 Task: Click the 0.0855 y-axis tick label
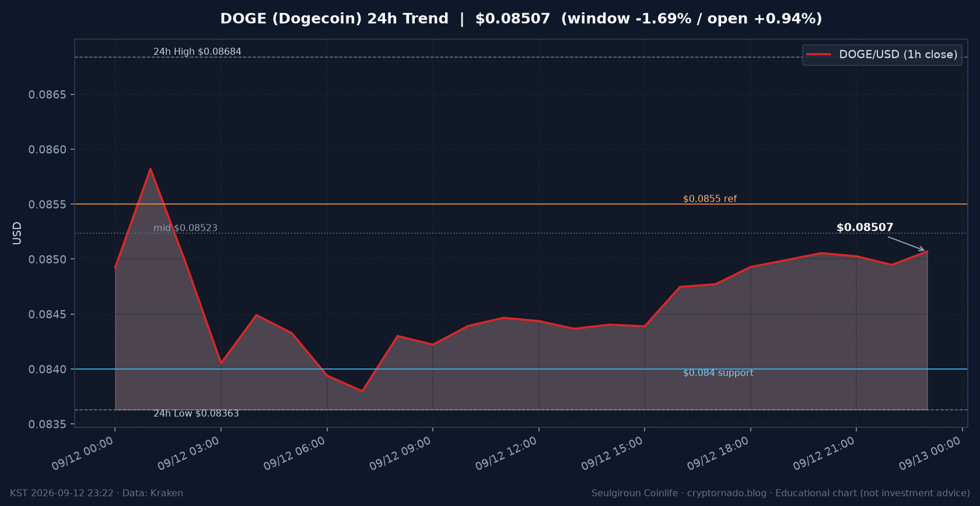(x=48, y=205)
